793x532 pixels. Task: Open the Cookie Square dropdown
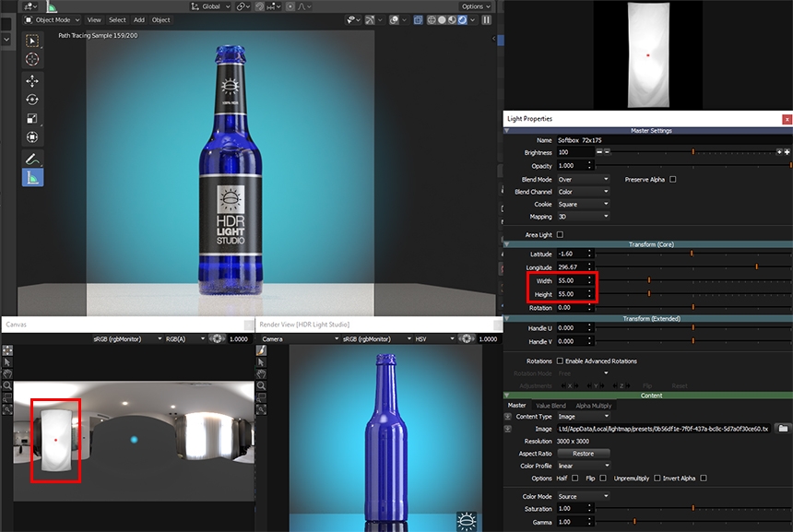pos(583,204)
